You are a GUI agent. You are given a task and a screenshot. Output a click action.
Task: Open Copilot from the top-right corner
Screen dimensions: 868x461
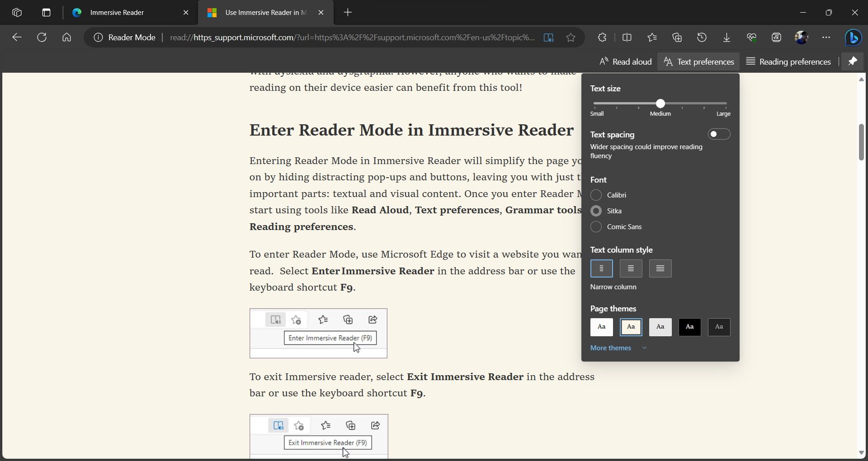(854, 38)
